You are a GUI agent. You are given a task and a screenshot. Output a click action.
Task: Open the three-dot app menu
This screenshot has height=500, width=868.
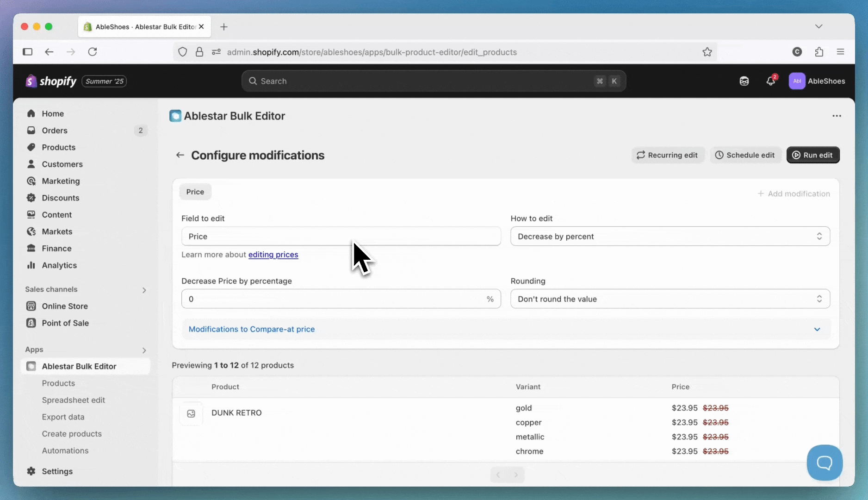pyautogui.click(x=837, y=116)
